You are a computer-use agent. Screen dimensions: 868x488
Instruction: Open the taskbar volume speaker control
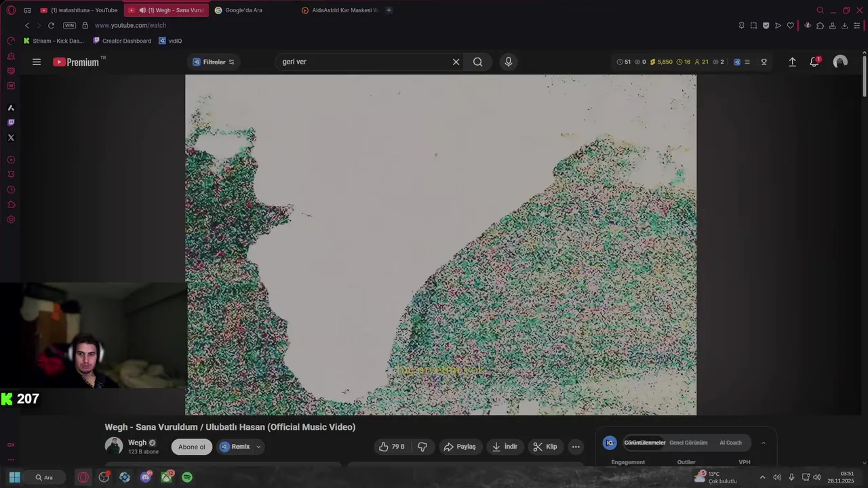click(816, 477)
